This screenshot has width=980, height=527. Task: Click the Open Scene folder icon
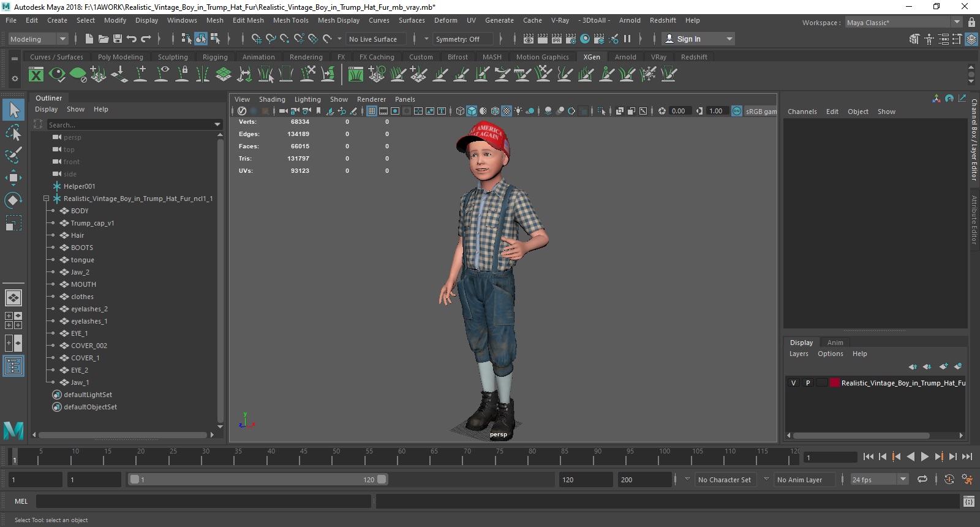point(104,39)
